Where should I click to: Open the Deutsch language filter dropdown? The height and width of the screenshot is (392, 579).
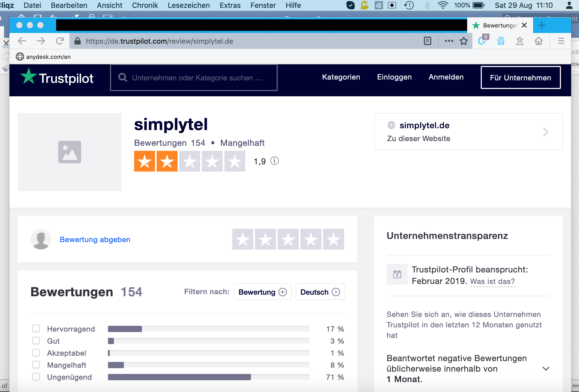[x=320, y=292]
